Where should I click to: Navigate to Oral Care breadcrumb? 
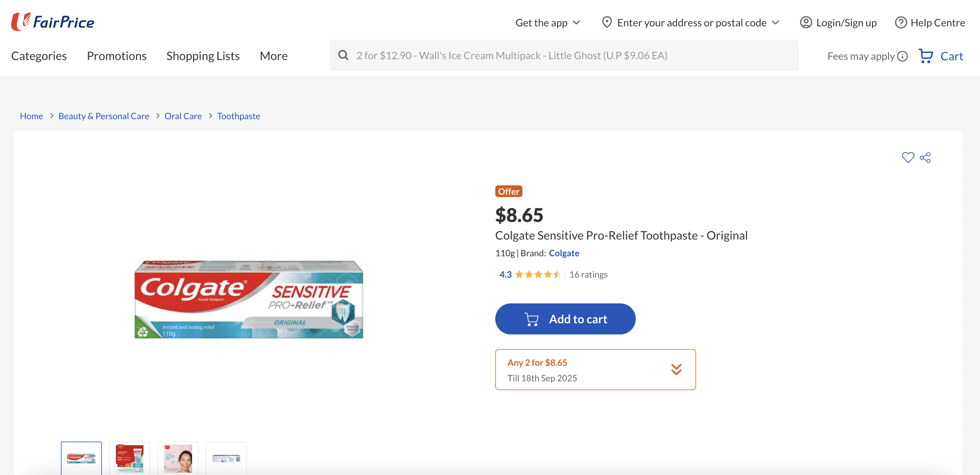(183, 116)
